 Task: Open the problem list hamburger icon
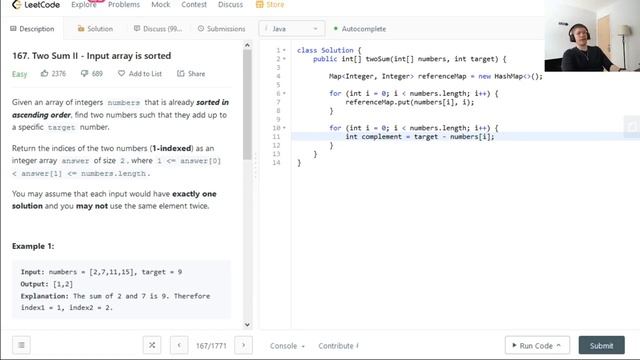coord(21,345)
